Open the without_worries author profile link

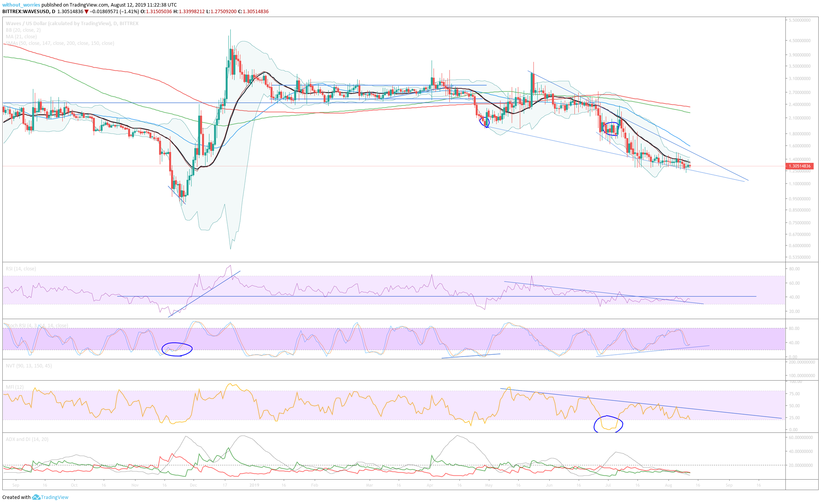coord(21,5)
